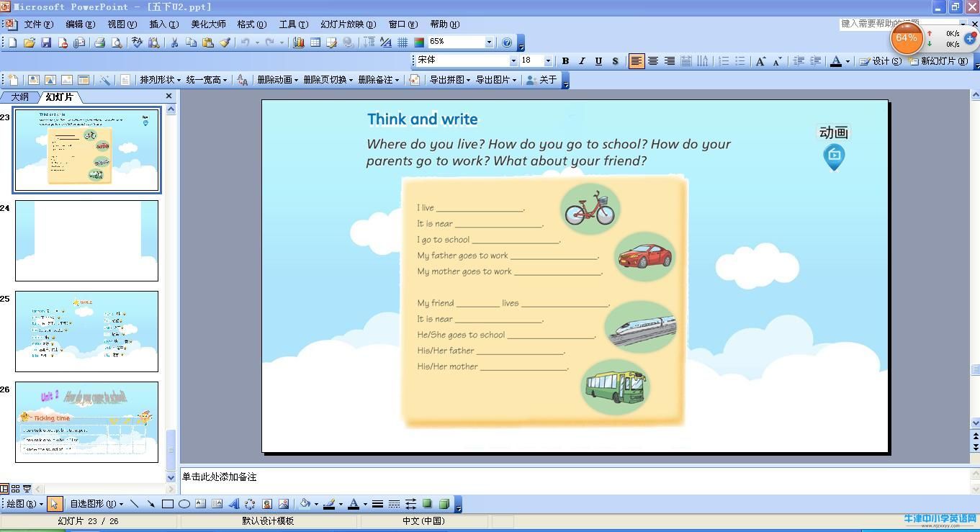Apply fill color paint bucket
Screen dimensions: 980x532
(x=305, y=504)
